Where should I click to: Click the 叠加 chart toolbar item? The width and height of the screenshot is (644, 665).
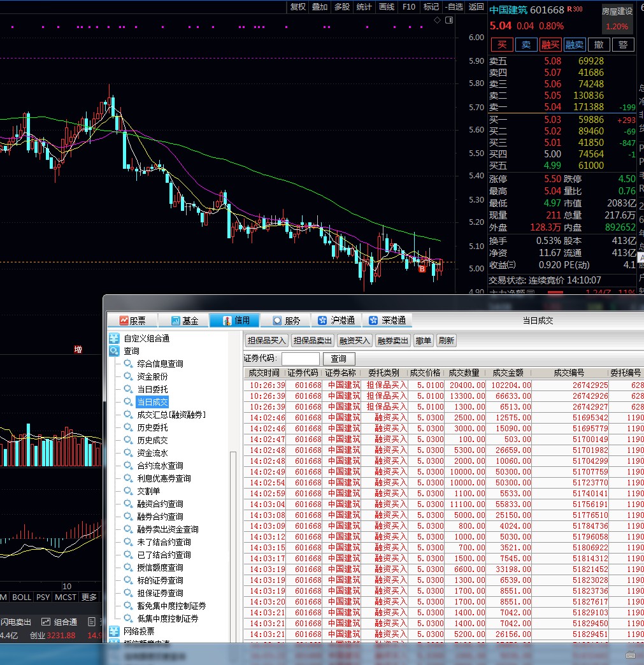[320, 7]
